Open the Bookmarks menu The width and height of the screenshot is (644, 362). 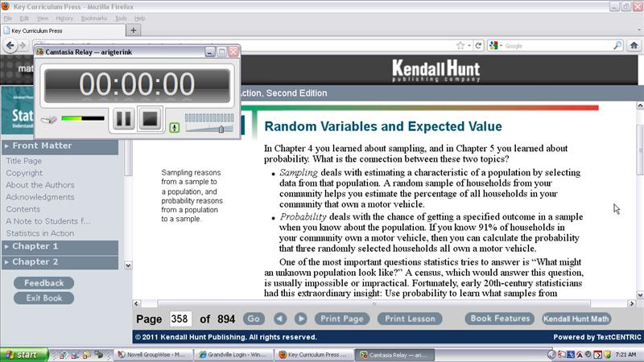93,19
